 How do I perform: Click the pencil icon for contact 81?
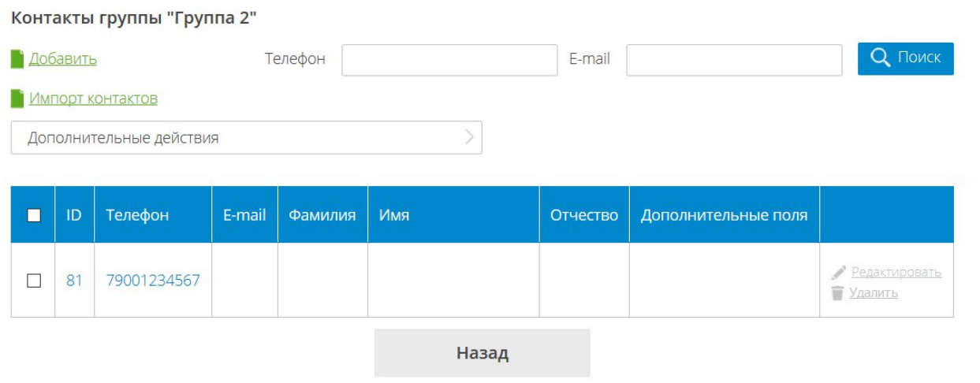pos(839,273)
